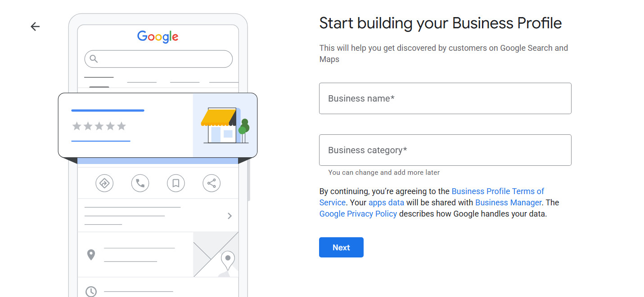Screen dimensions: 644x297
Task: Click the share icon in mockup
Action: click(212, 183)
